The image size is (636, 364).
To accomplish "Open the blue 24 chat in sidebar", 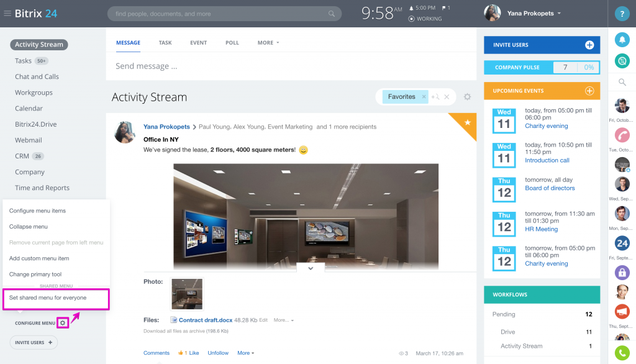I will click(622, 243).
